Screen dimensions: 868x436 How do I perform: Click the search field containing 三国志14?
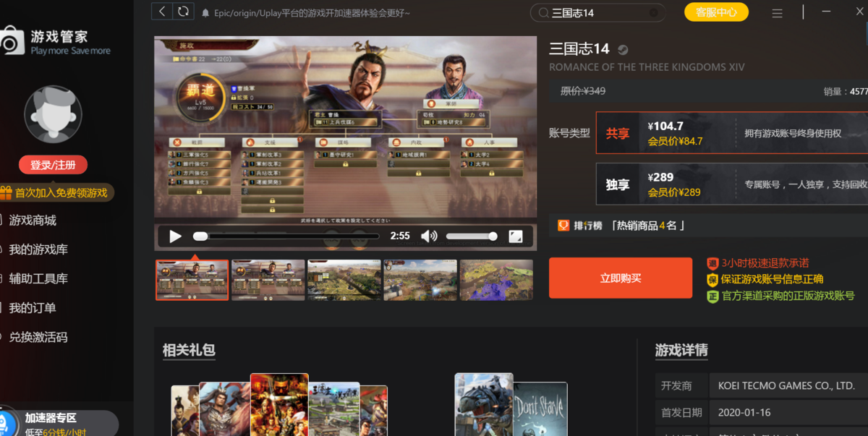pos(597,13)
